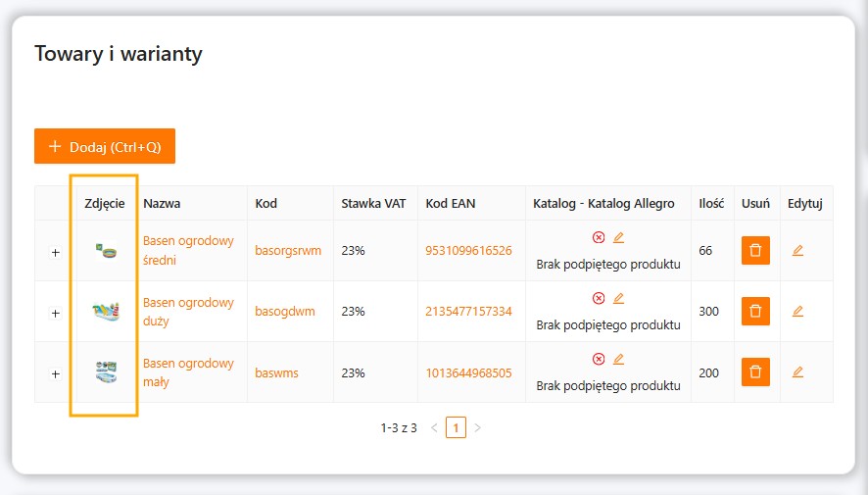Open edit pencil for Basen ogrodowy duży
The width and height of the screenshot is (868, 495).
pyautogui.click(x=797, y=312)
